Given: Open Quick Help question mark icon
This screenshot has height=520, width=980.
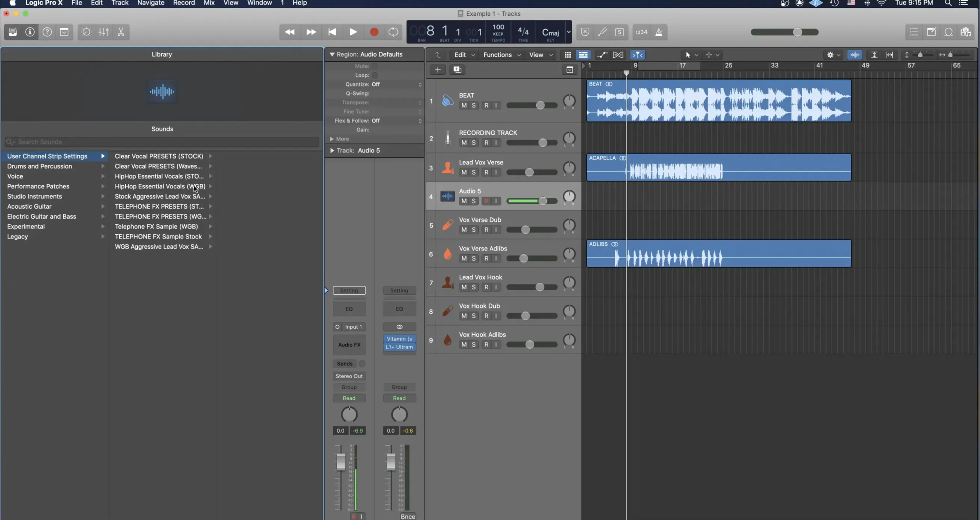Looking at the screenshot, I should 47,32.
